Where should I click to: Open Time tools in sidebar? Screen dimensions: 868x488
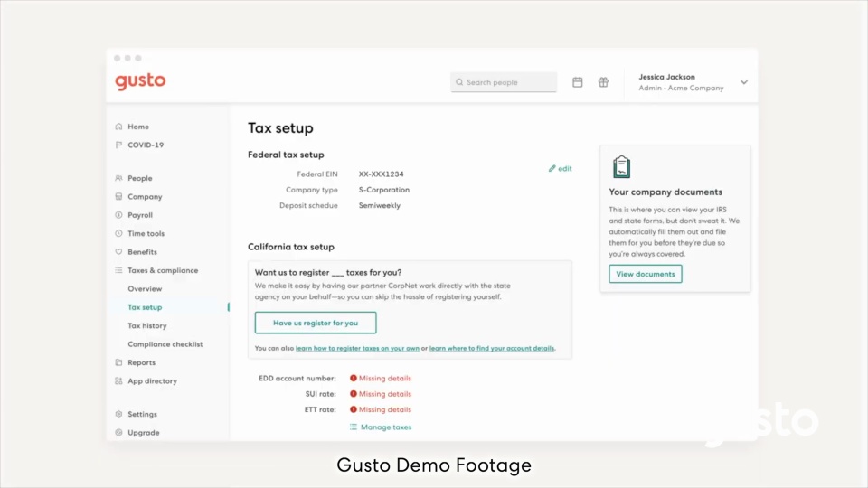point(146,233)
